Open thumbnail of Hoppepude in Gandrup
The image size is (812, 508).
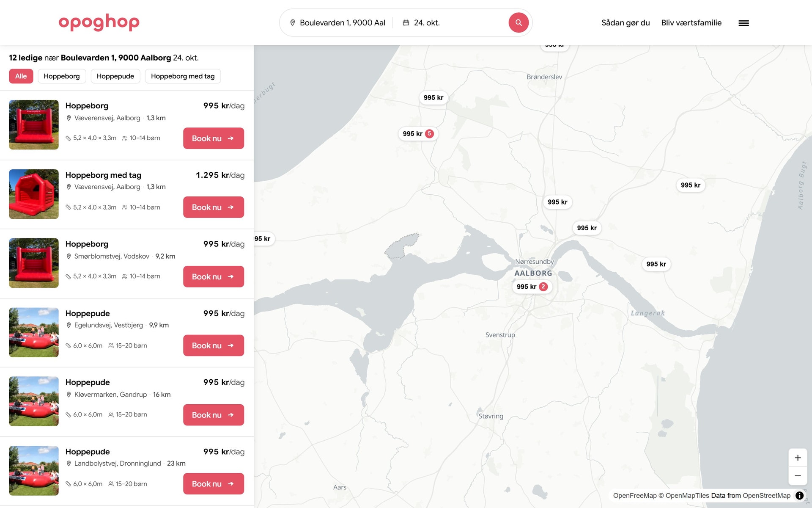pyautogui.click(x=34, y=401)
